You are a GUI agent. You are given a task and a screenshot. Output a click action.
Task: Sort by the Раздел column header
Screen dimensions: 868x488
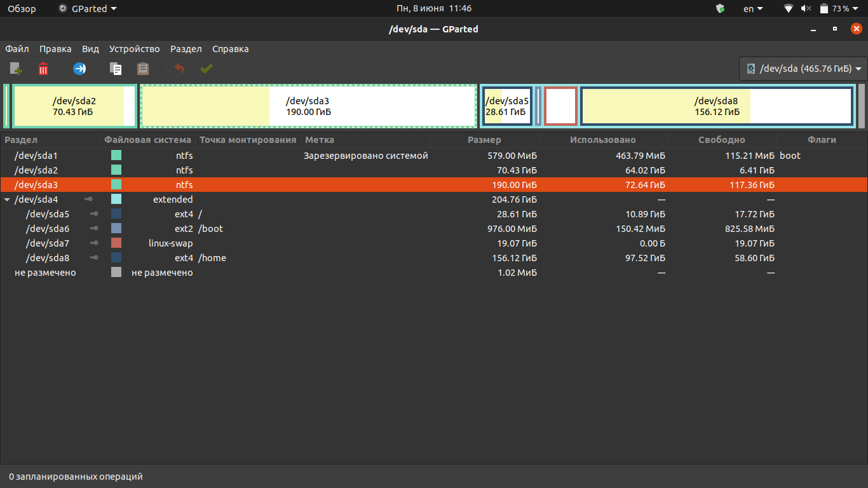(x=50, y=140)
